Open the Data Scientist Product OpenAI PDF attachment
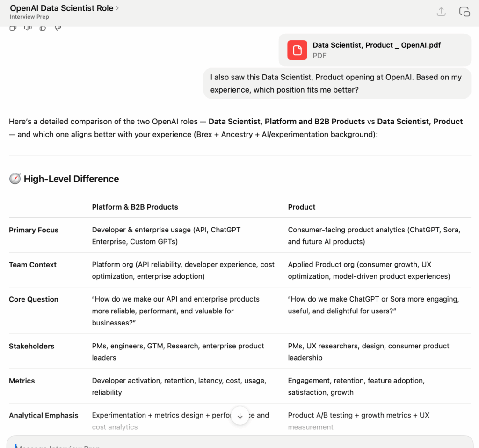This screenshot has height=448, width=479. [374, 50]
